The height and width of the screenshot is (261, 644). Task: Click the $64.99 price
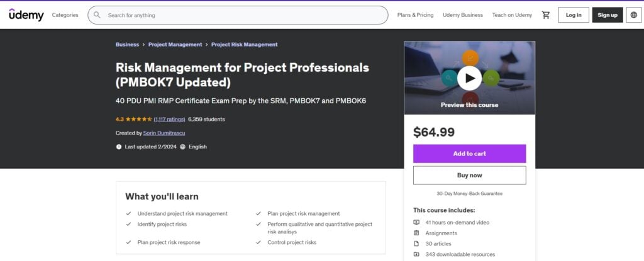pyautogui.click(x=434, y=132)
